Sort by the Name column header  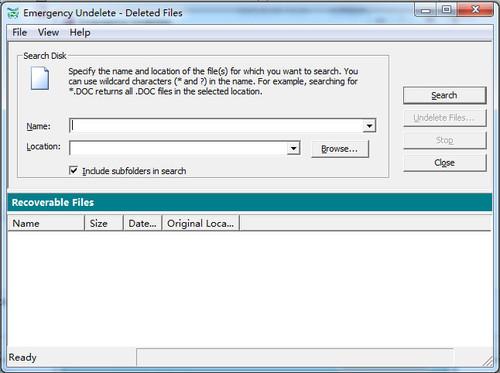pos(46,223)
